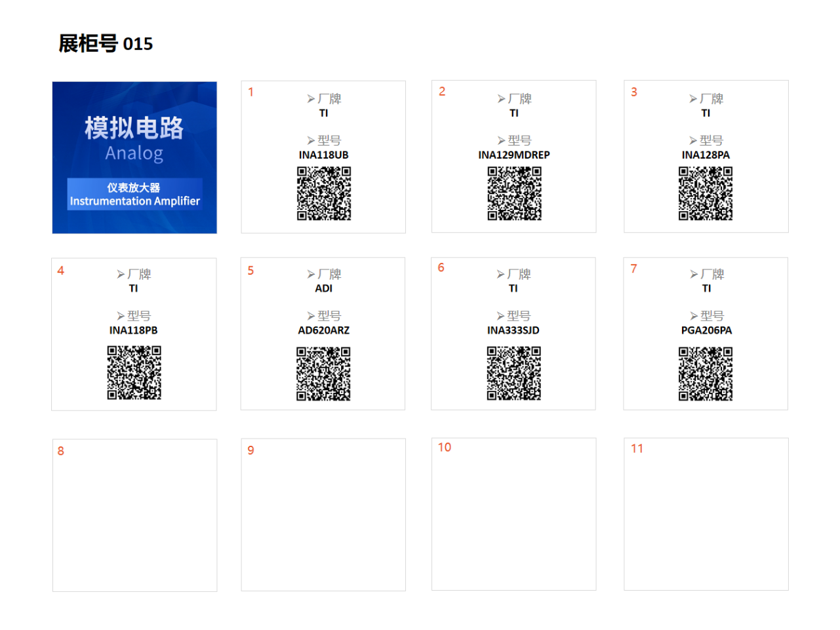Select model text INA128PA

pyautogui.click(x=706, y=155)
